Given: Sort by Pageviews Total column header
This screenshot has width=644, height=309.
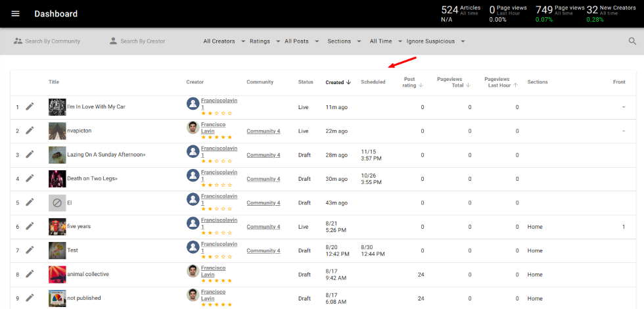Looking at the screenshot, I should pos(452,82).
